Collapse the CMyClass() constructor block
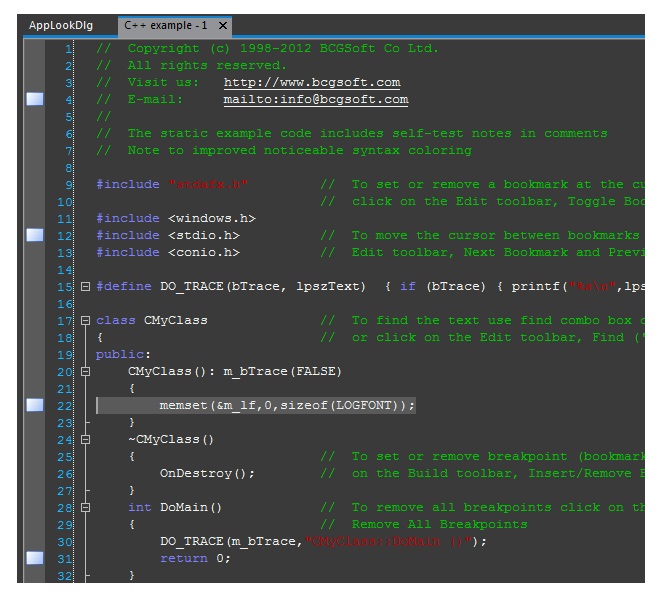 (85, 371)
